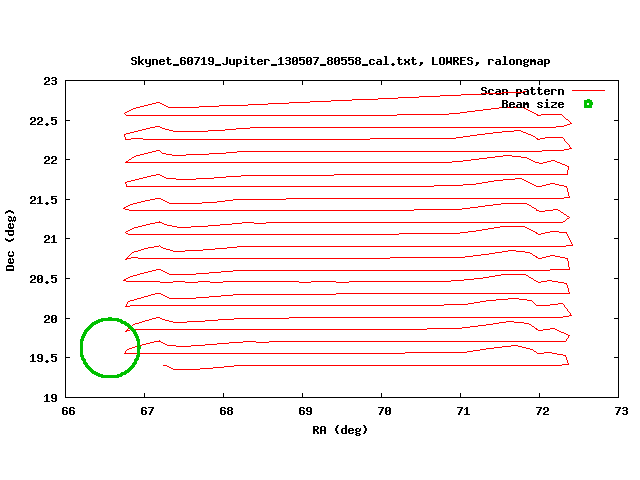Click the green beam size legend marker
The image size is (640, 480).
tap(588, 104)
